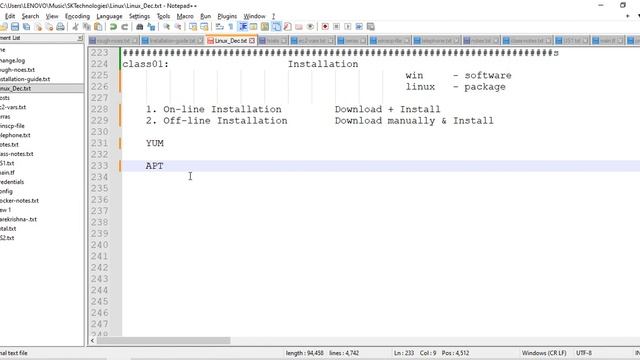Open Find with the binoculars icon
640x360 pixels.
(140, 27)
